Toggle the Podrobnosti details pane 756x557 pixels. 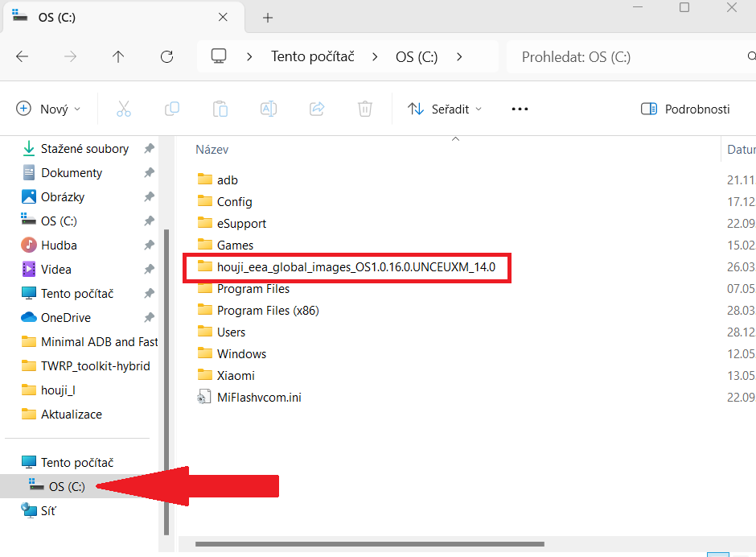pos(685,109)
